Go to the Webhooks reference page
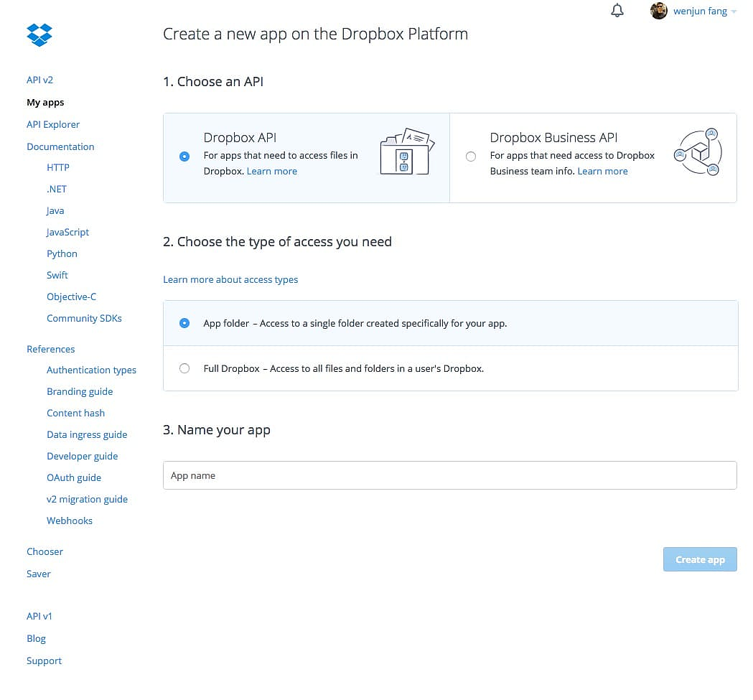This screenshot has height=700, width=753. (70, 521)
